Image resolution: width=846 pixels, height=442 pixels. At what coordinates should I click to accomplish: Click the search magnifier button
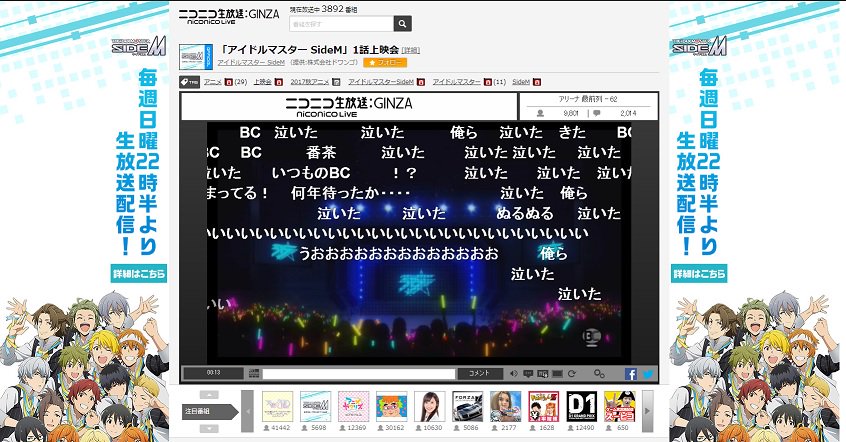(402, 24)
